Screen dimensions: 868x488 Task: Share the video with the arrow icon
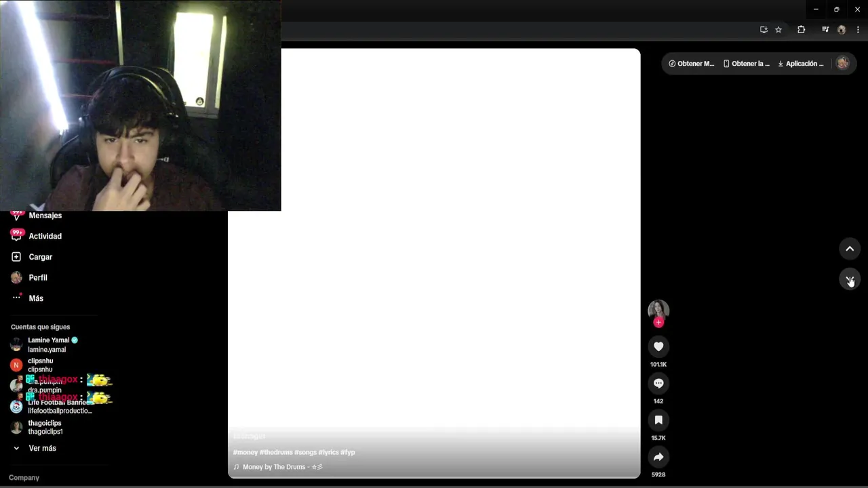pyautogui.click(x=658, y=457)
